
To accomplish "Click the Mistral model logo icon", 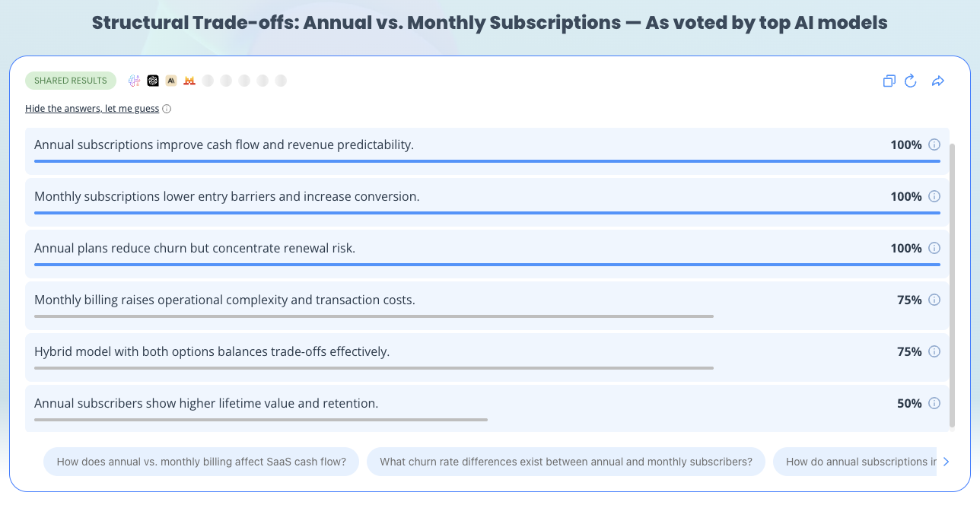I will pos(189,81).
